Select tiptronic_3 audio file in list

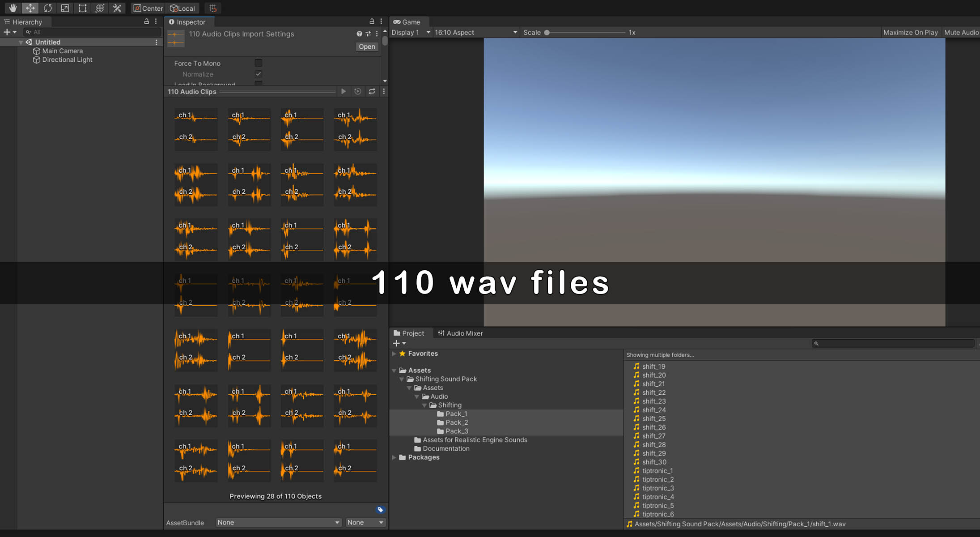[658, 488]
